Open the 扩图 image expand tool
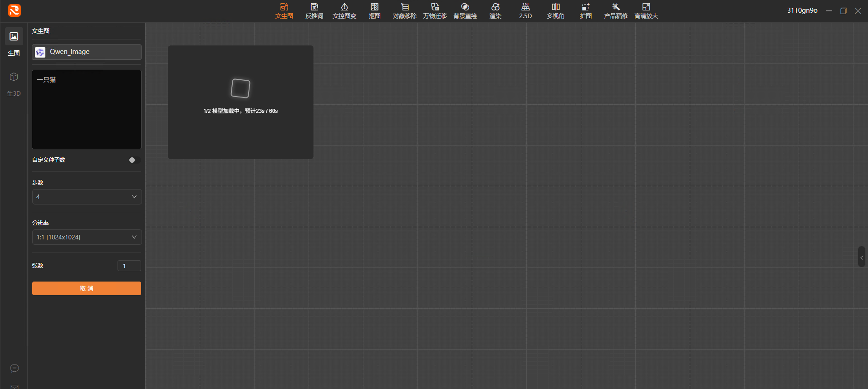 (585, 11)
